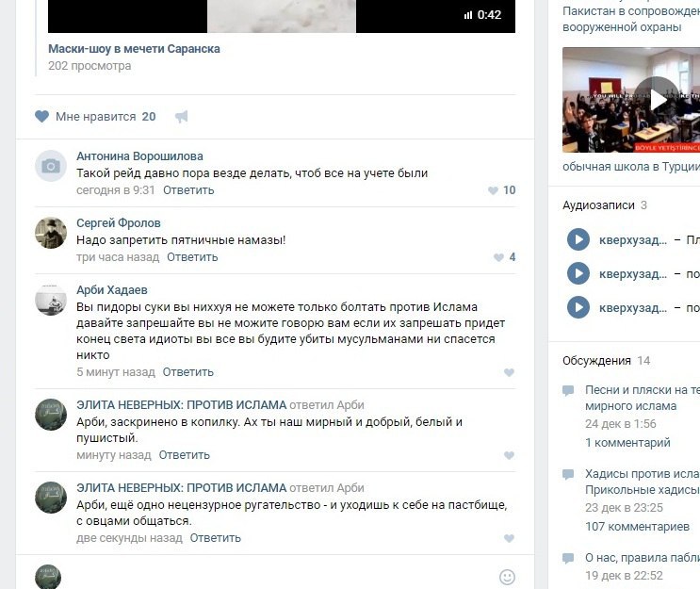Open Антонина Ворошилова's profile name

(139, 156)
